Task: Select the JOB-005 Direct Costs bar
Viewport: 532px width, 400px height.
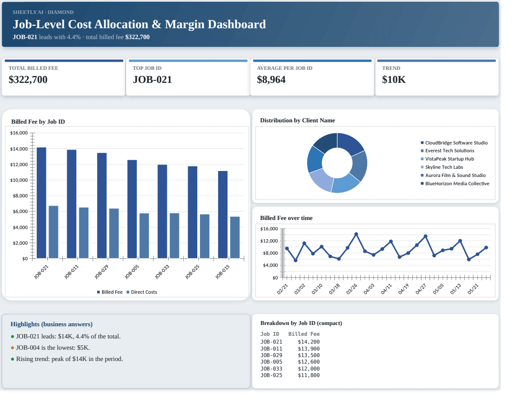Action: click(144, 236)
